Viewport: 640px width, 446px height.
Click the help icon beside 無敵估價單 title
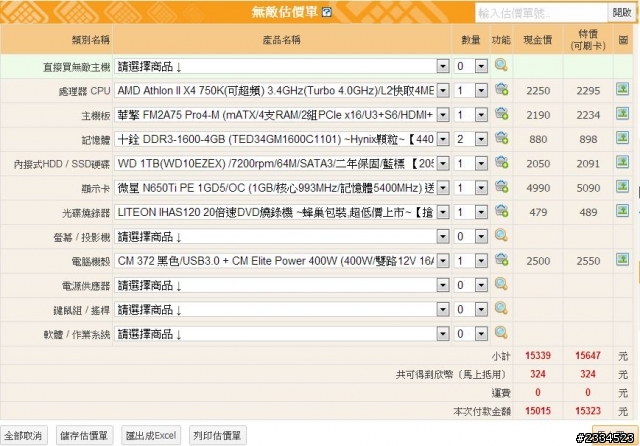click(327, 12)
